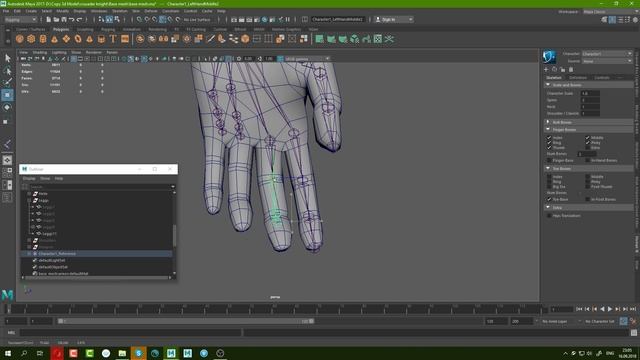
Task: Click play forward on the timeline
Action: pyautogui.click(x=610, y=309)
